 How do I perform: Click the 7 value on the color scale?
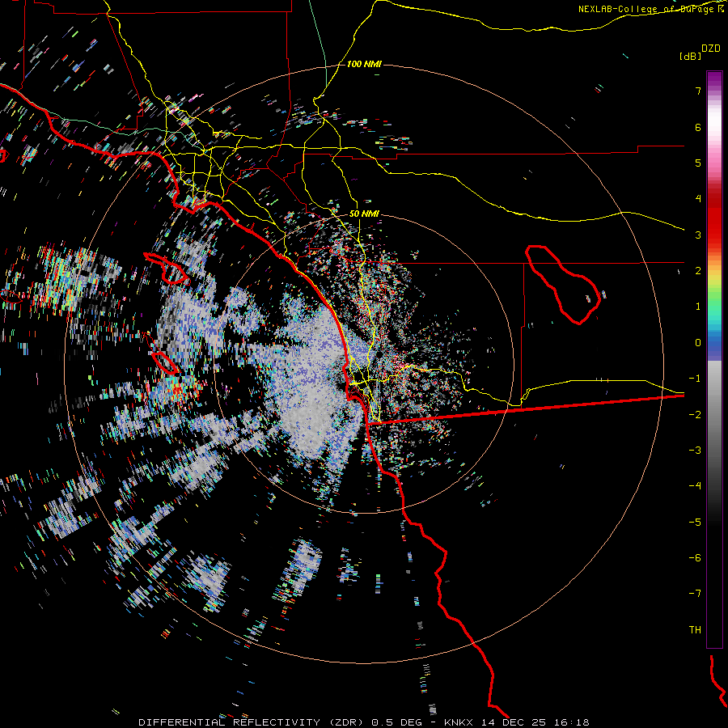pyautogui.click(x=698, y=91)
